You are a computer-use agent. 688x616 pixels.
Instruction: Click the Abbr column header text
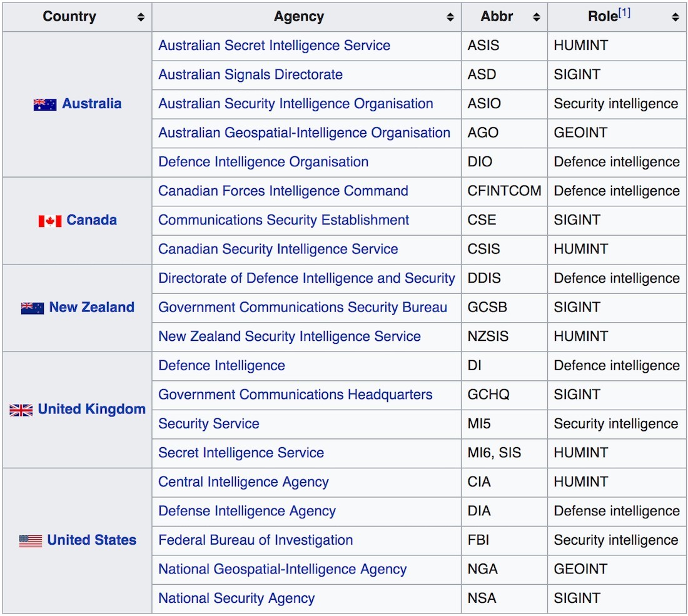point(497,16)
